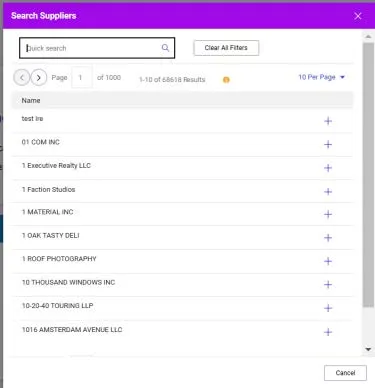This screenshot has height=388, width=375.
Task: Select the test ire supplier name
Action: [x=32, y=119]
